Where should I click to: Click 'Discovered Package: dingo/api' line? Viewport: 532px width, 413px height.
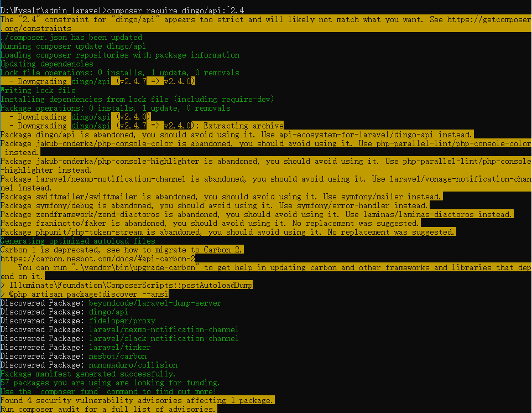64,311
